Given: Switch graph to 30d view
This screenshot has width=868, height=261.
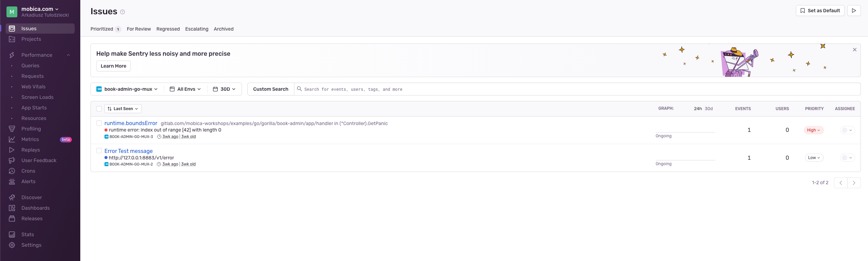Looking at the screenshot, I should click(x=708, y=109).
